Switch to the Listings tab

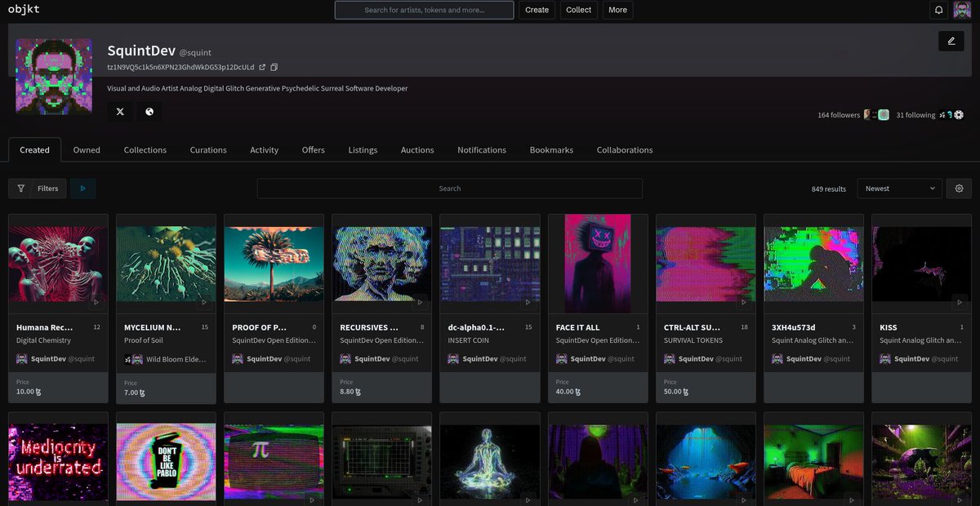(363, 150)
